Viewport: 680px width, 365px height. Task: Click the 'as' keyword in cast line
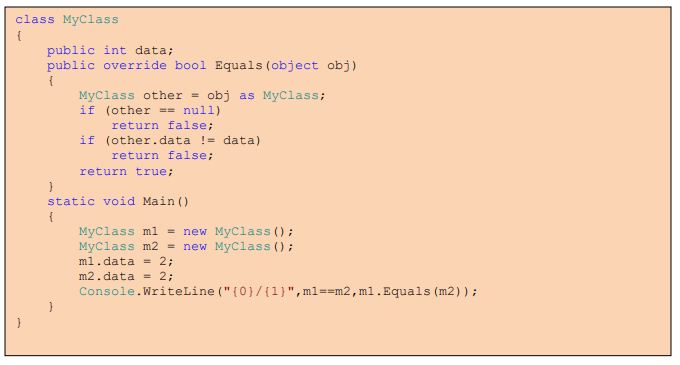[x=247, y=96]
